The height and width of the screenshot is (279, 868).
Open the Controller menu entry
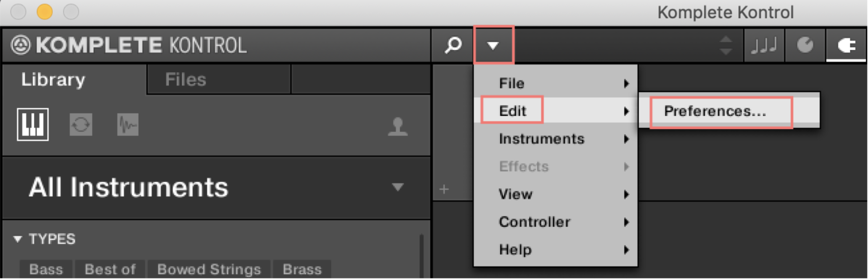(533, 222)
